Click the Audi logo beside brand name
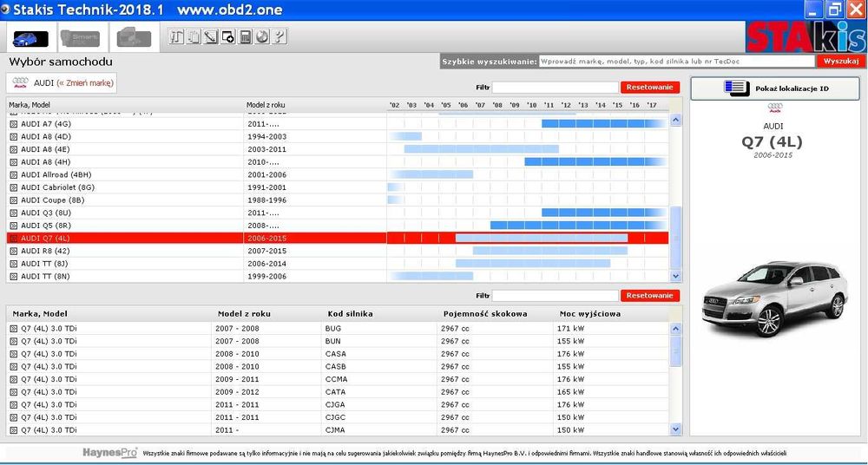 click(21, 83)
